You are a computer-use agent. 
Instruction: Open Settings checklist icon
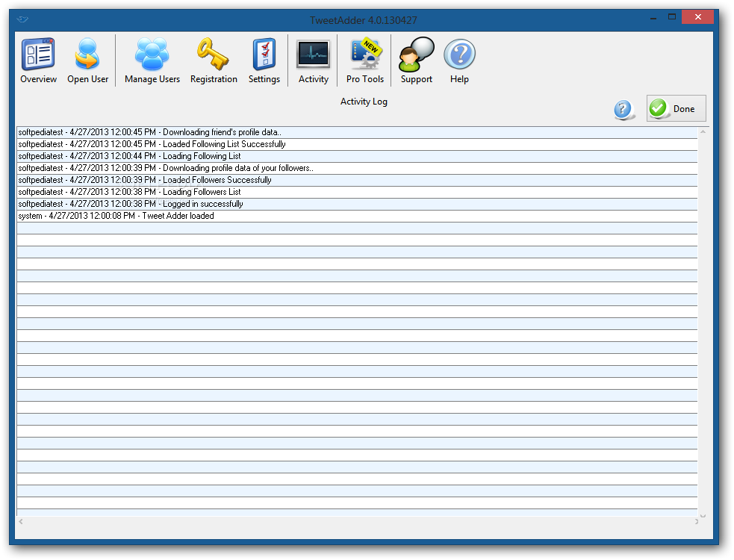click(x=264, y=61)
